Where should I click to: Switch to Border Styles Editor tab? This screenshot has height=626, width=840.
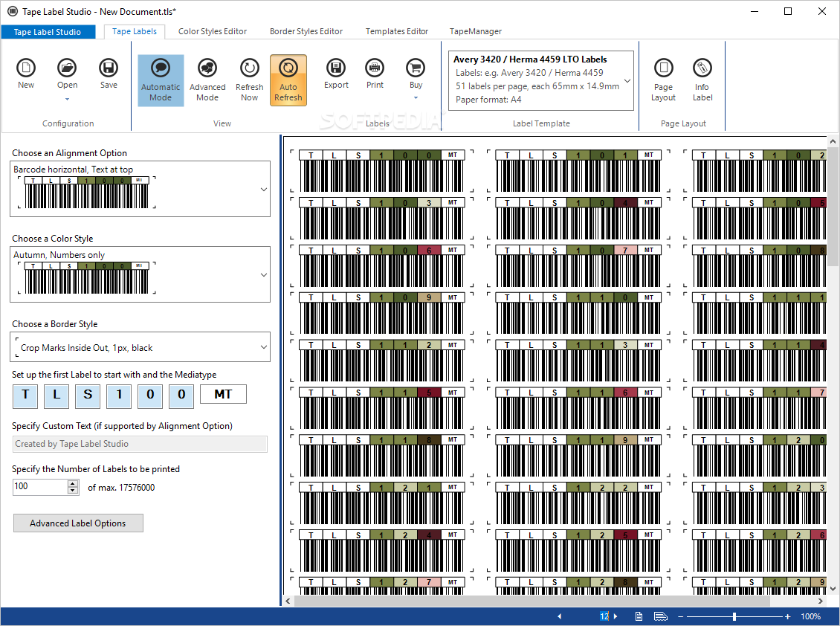pyautogui.click(x=306, y=32)
